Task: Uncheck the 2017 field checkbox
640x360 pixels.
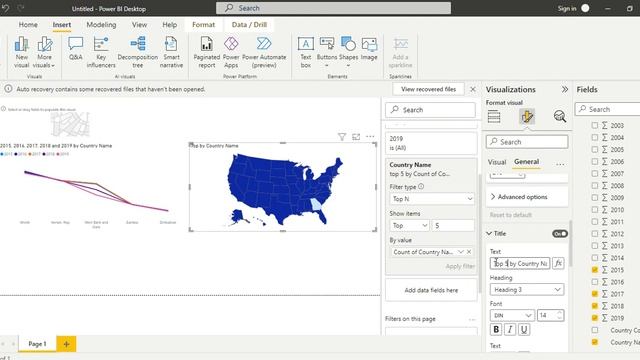Action: point(595,294)
